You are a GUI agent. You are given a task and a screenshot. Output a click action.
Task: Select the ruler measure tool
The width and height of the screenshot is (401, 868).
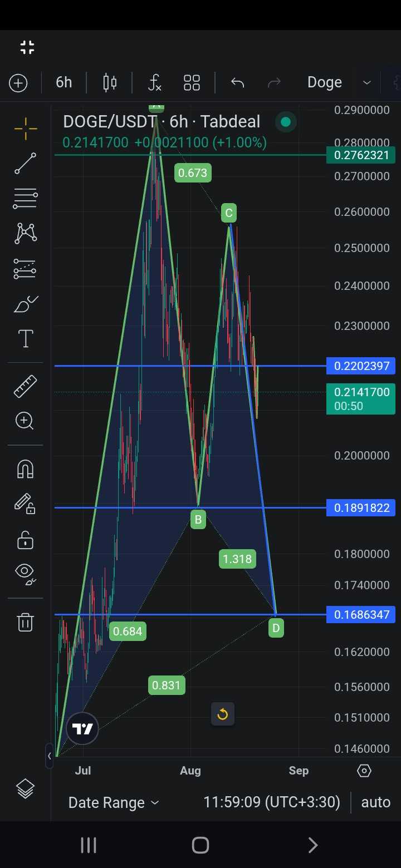26,386
